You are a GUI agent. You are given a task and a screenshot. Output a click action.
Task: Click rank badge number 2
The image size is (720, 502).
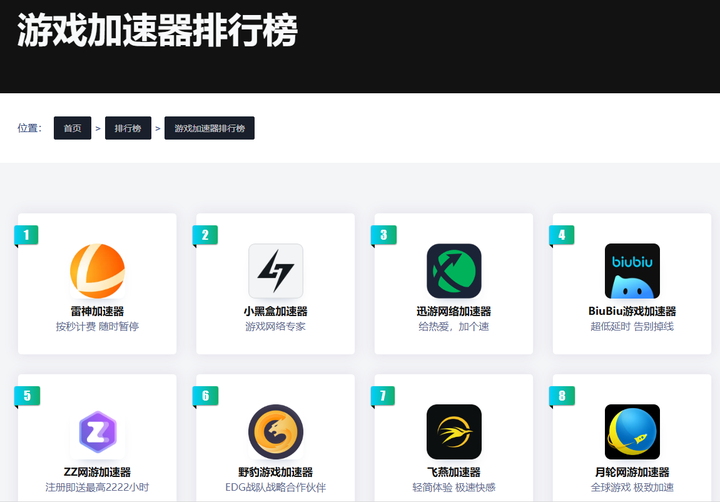(205, 235)
